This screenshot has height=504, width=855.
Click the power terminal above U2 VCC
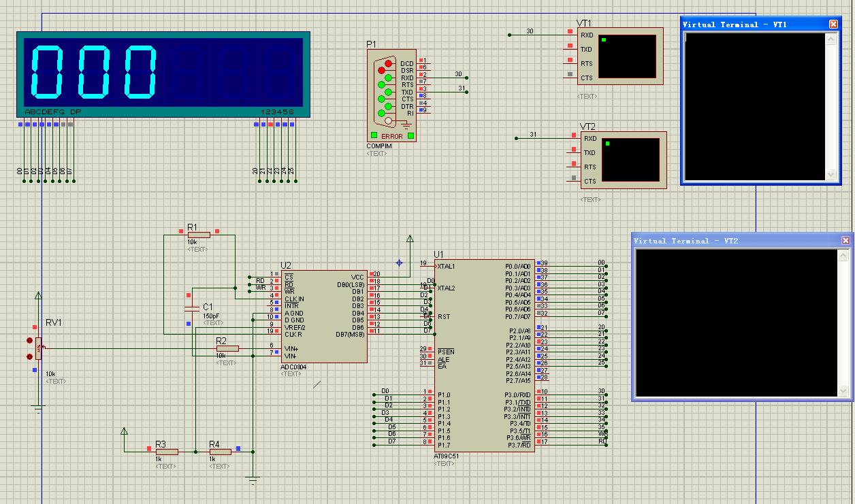(x=410, y=240)
